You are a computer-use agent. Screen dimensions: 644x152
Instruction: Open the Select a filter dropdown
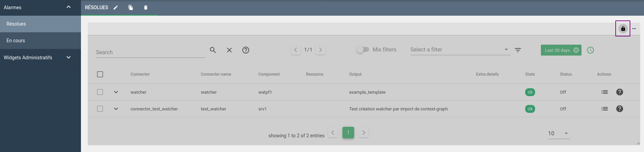point(460,50)
